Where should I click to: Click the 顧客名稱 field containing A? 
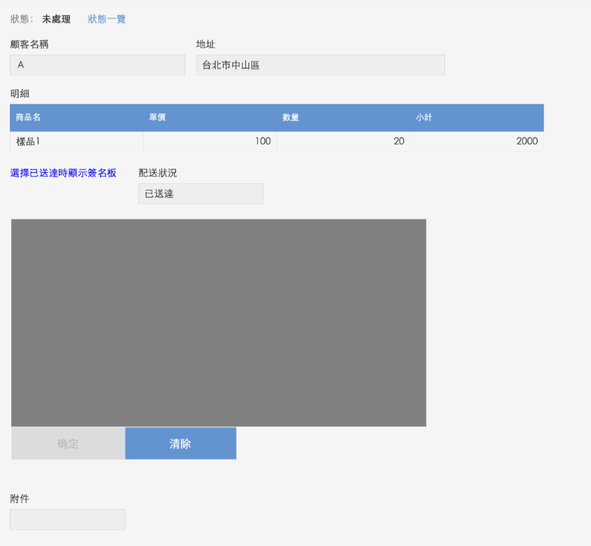click(98, 65)
